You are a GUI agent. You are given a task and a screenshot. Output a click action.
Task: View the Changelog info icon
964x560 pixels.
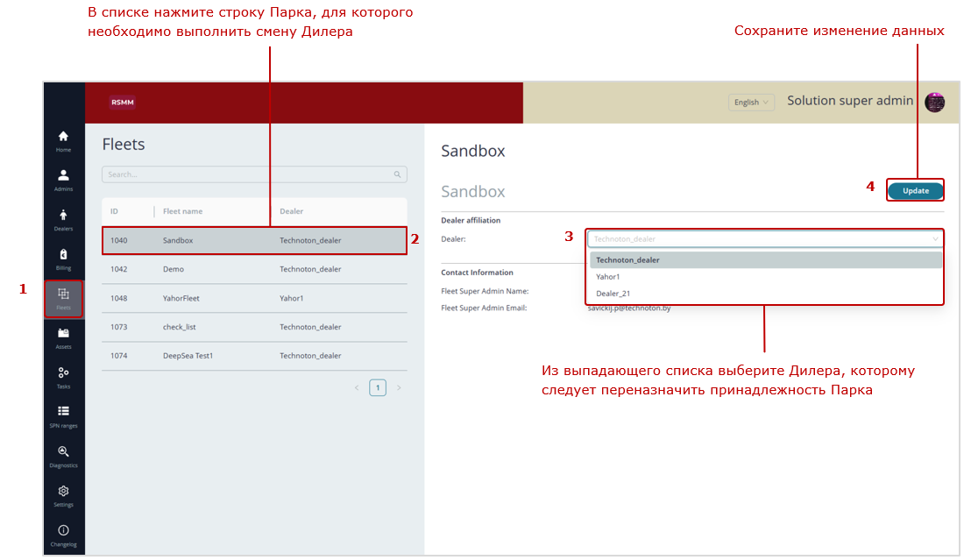click(63, 535)
